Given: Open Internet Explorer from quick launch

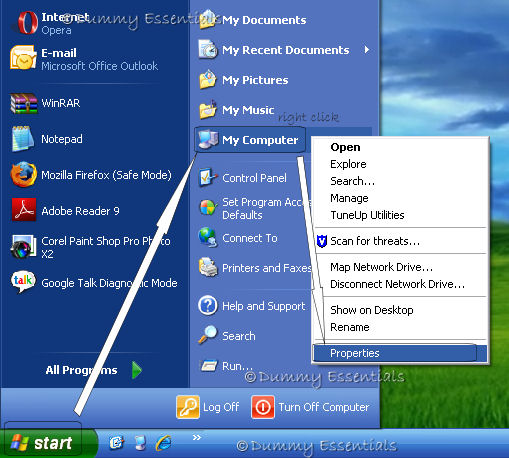Looking at the screenshot, I should click(x=164, y=443).
